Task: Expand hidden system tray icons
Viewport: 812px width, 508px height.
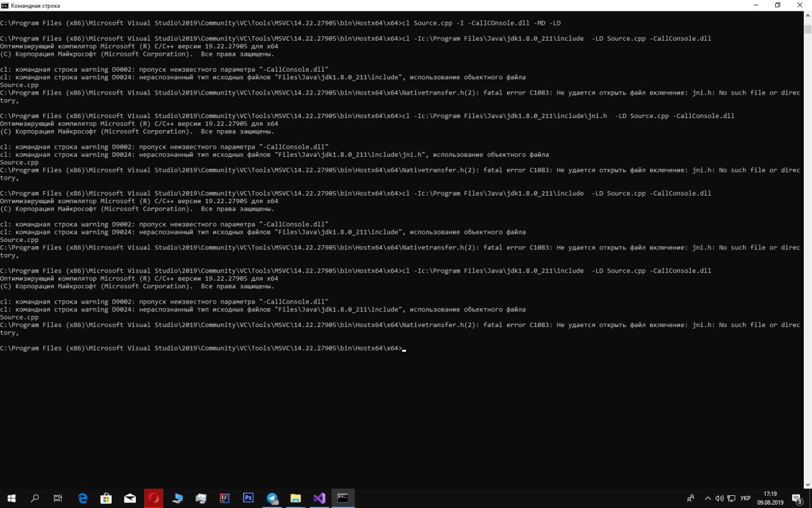Action: point(708,498)
